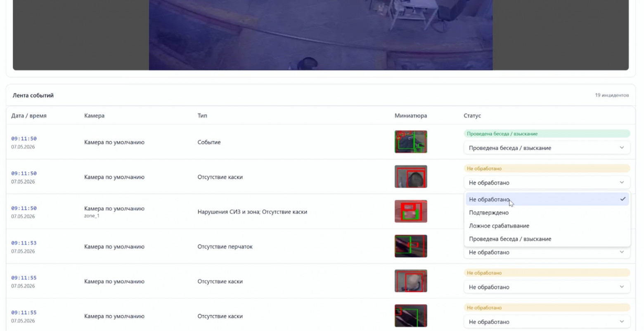
Task: Select checked "Не обработано" menu option
Action: point(547,199)
